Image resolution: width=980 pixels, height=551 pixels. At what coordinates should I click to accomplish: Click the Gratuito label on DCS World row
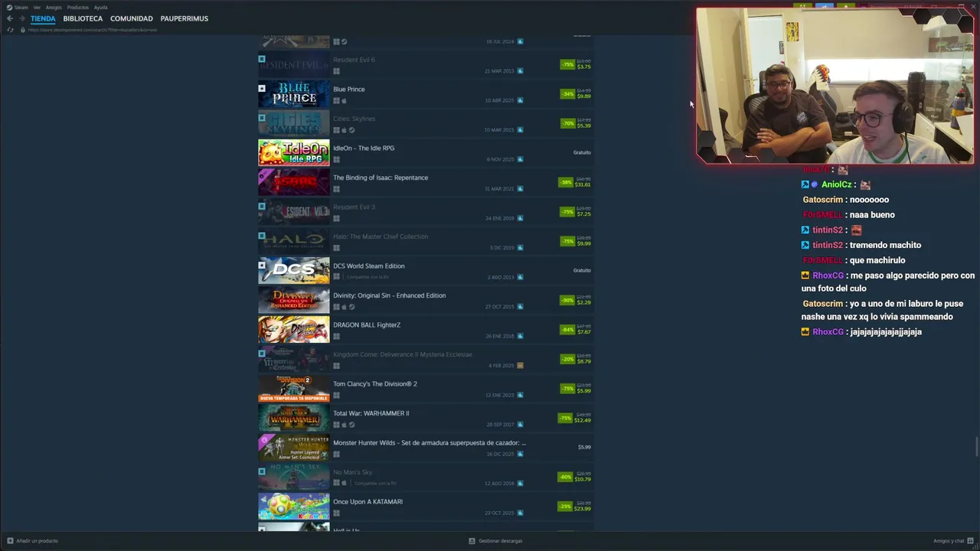click(x=582, y=270)
